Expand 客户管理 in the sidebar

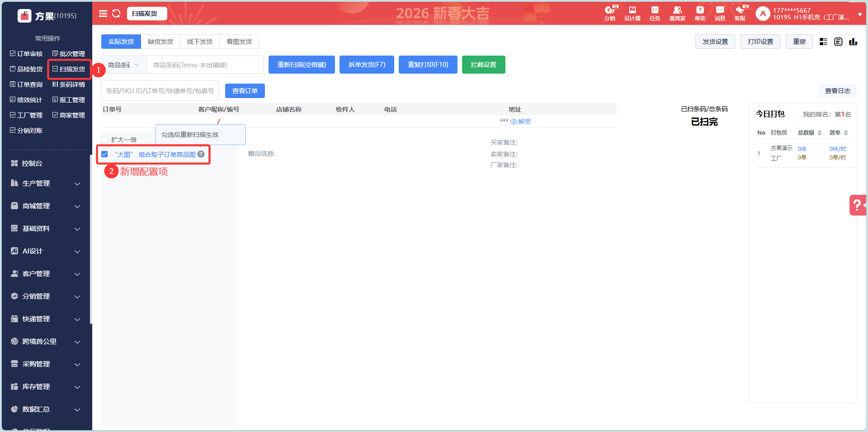[x=45, y=274]
